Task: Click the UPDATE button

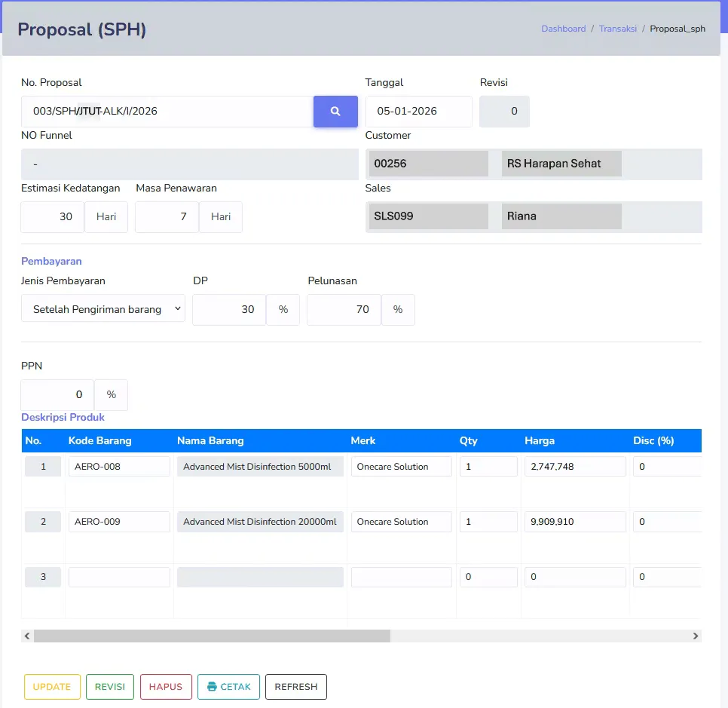Action: [x=52, y=687]
